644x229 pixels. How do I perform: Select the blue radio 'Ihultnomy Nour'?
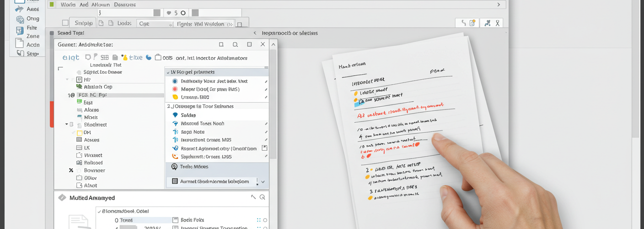pyautogui.click(x=175, y=81)
